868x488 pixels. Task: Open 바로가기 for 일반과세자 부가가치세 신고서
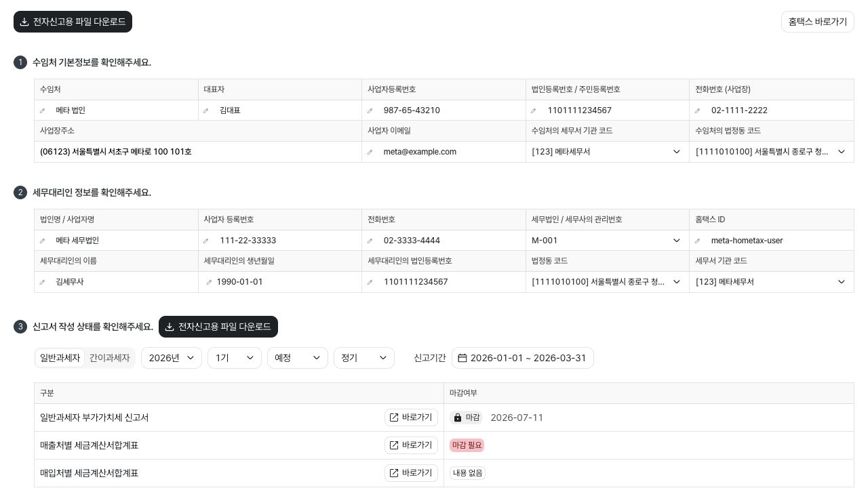tap(411, 418)
